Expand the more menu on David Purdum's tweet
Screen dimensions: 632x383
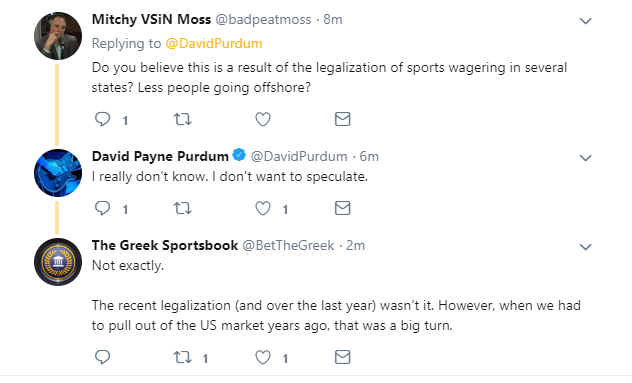tap(585, 158)
